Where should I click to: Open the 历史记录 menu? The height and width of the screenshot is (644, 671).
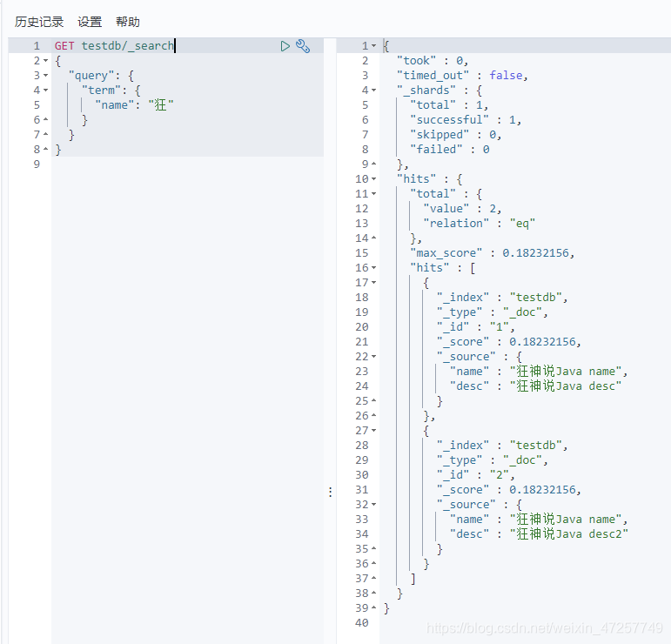pyautogui.click(x=39, y=22)
